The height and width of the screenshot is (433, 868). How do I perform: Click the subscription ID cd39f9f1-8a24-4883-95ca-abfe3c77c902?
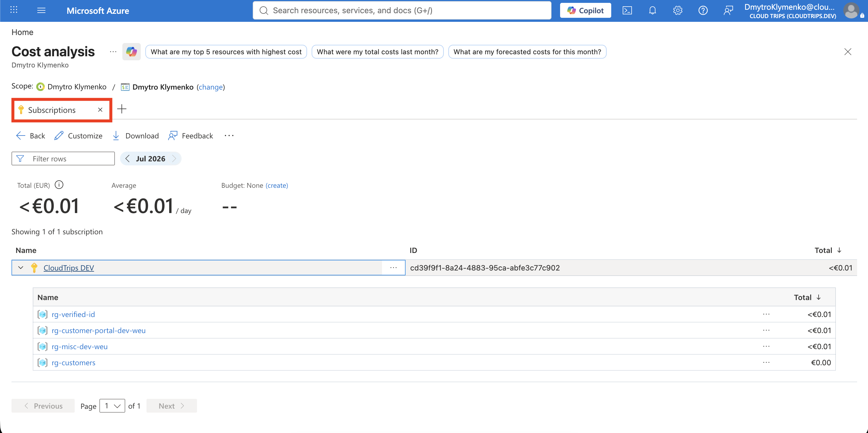click(485, 268)
